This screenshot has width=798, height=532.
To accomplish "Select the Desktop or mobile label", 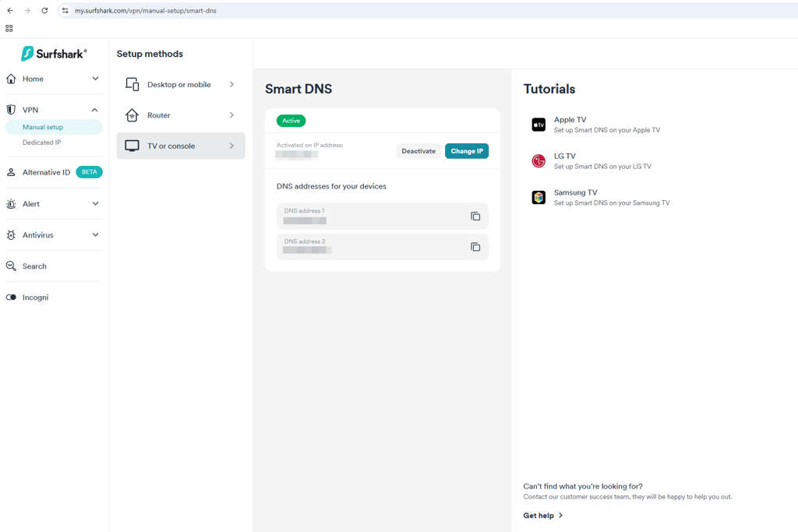I will coord(179,84).
